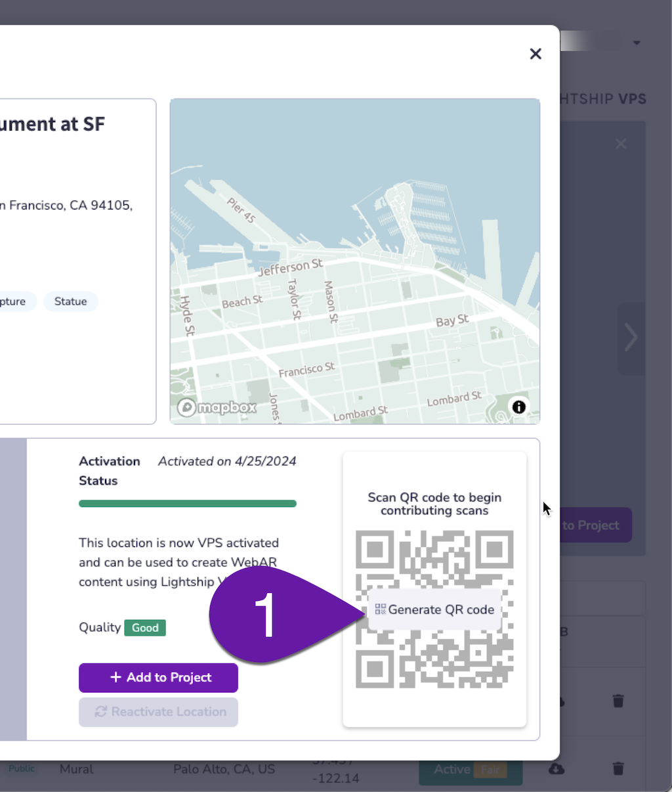Screen dimensions: 672x792
Task: Expand the side panel using the right chevron
Action: 631,337
